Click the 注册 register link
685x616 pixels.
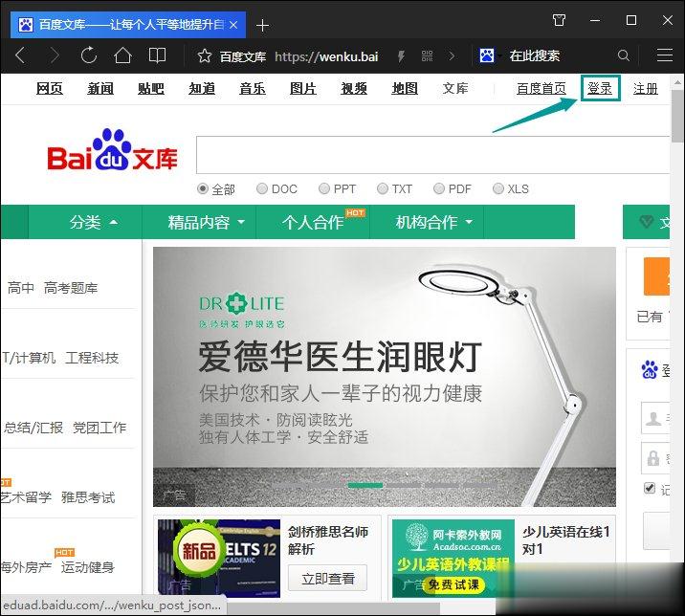[646, 89]
